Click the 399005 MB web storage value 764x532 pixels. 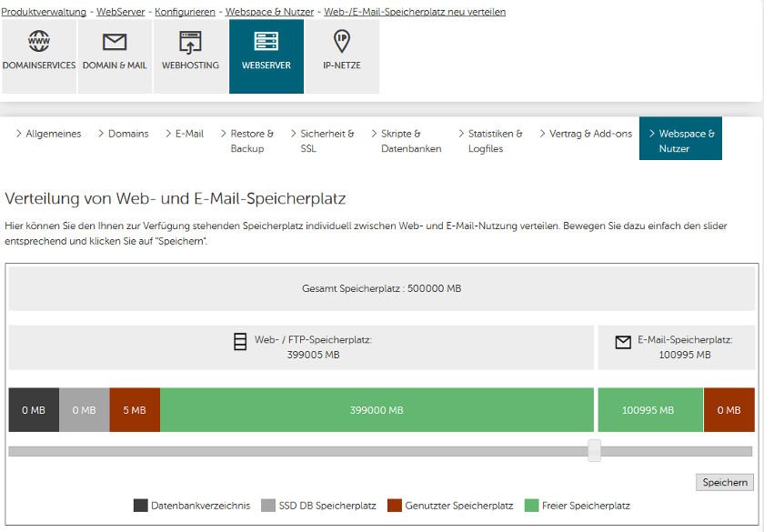(313, 355)
